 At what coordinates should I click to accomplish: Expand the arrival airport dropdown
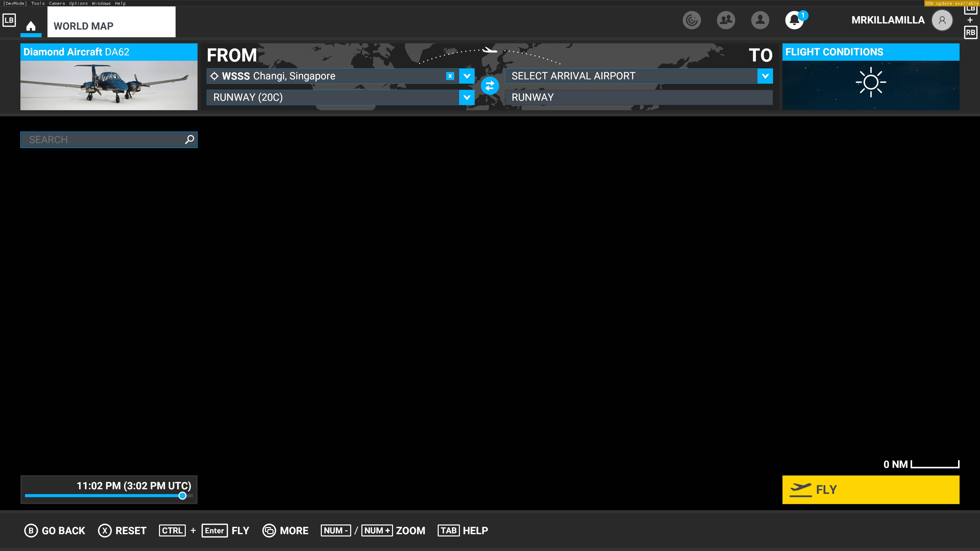[x=765, y=76]
